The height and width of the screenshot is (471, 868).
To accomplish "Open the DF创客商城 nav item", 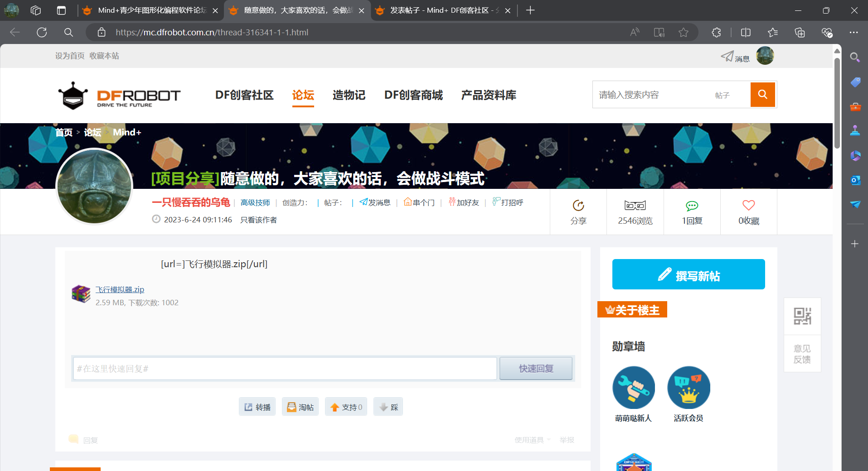I will tap(413, 95).
